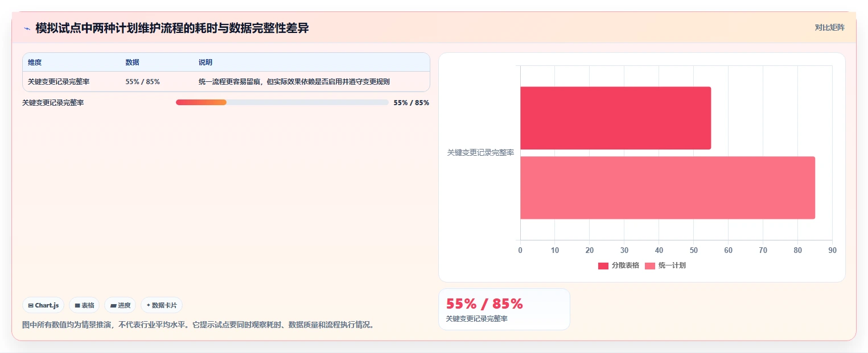Click the 55% / 85% data card

tap(504, 309)
